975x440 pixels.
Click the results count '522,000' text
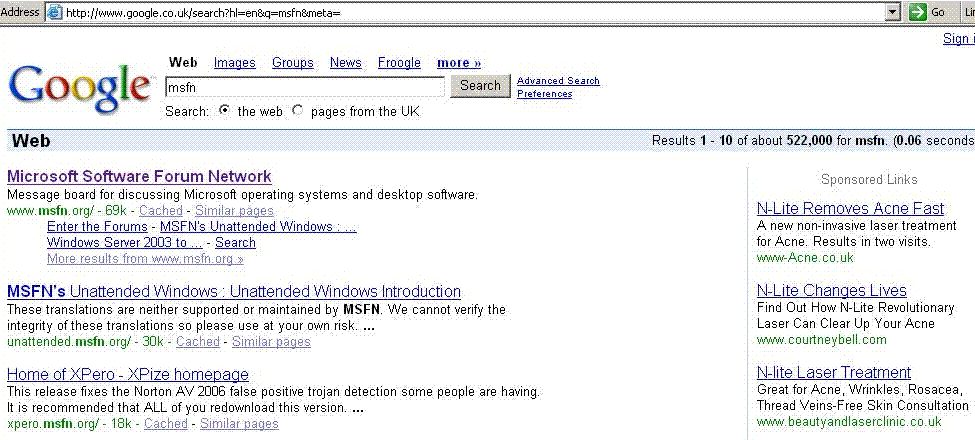(x=809, y=140)
